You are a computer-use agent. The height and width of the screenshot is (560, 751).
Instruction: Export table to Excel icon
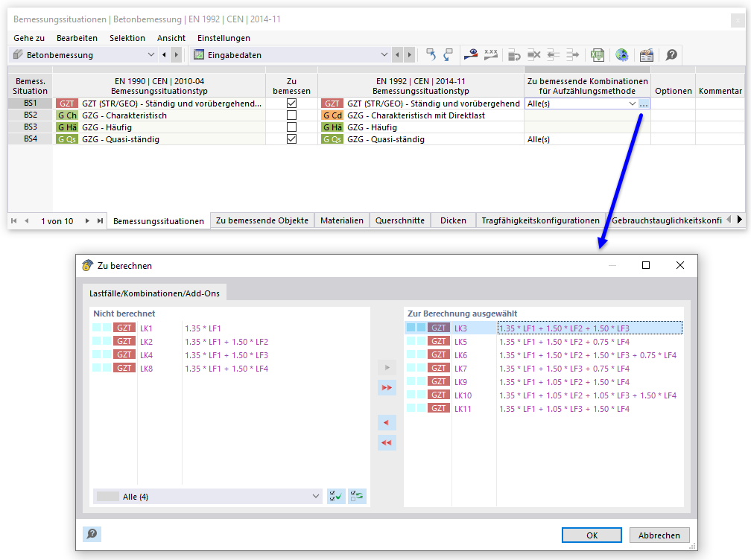point(598,55)
